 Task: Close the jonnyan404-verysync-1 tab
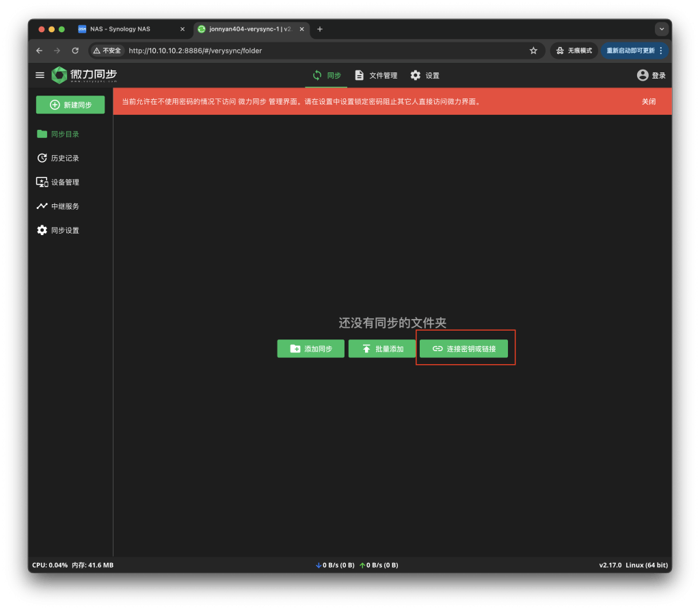coord(301,29)
